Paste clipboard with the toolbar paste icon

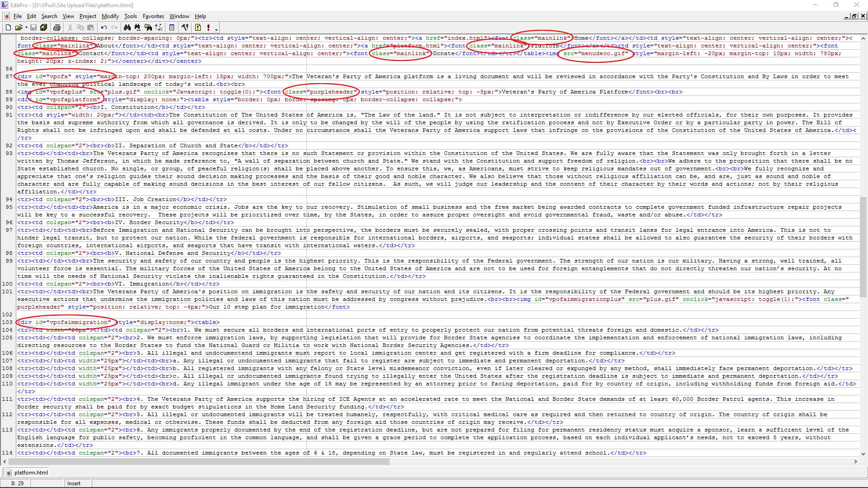coord(91,28)
